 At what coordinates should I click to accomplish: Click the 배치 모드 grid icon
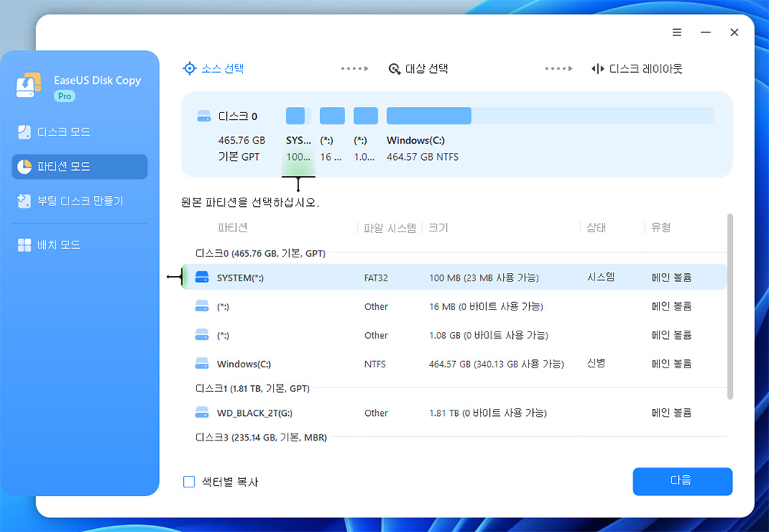coord(24,245)
